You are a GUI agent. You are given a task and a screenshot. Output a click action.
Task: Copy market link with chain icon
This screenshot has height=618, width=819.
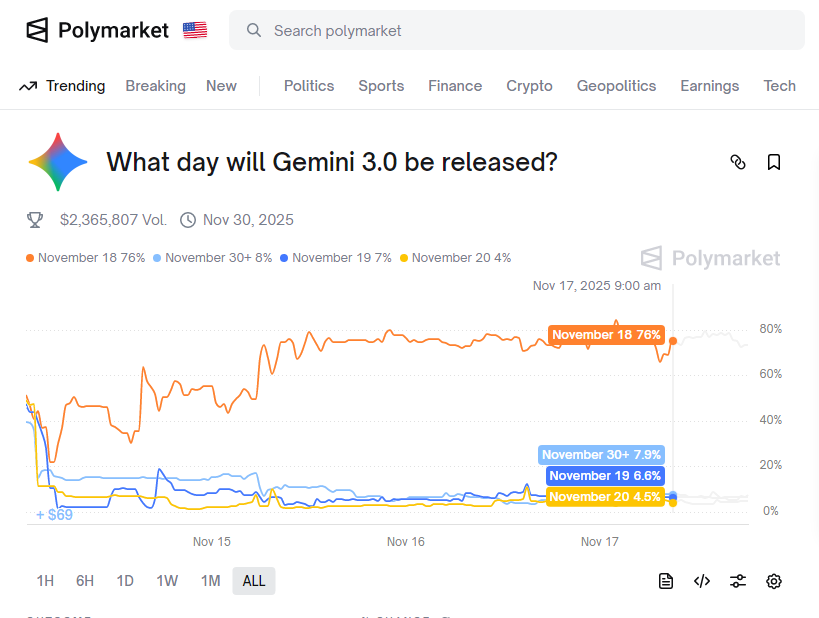point(738,162)
